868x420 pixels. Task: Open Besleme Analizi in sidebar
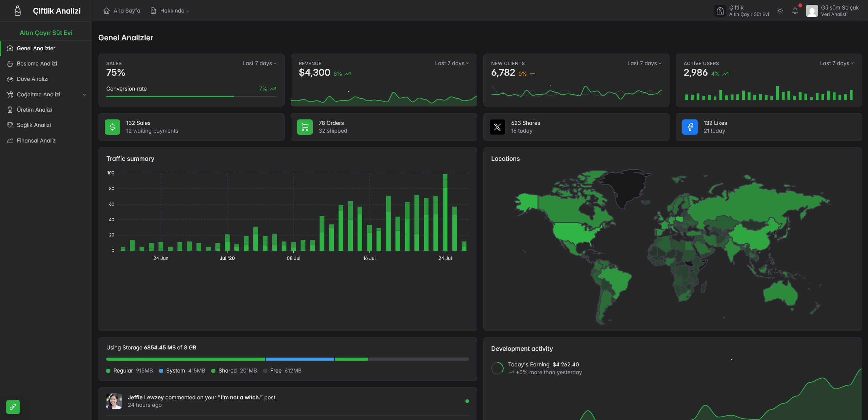(37, 63)
